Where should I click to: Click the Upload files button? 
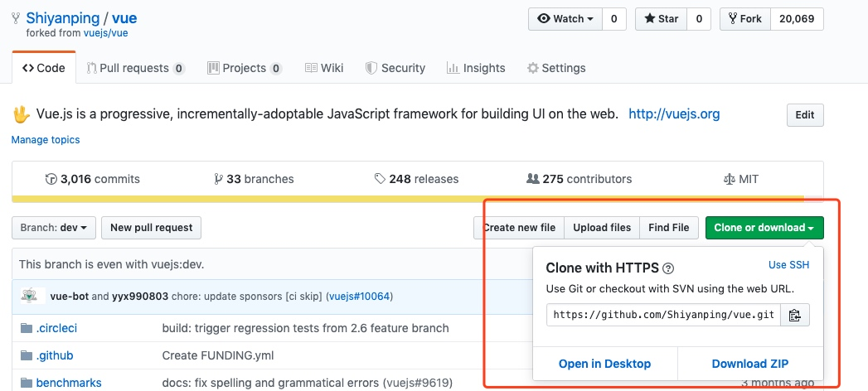[x=602, y=228]
